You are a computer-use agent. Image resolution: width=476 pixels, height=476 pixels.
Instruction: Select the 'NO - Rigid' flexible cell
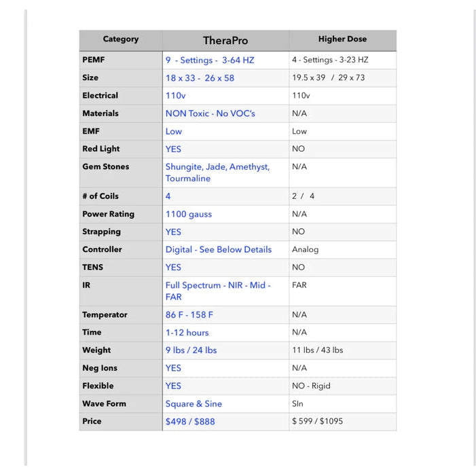coord(311,386)
